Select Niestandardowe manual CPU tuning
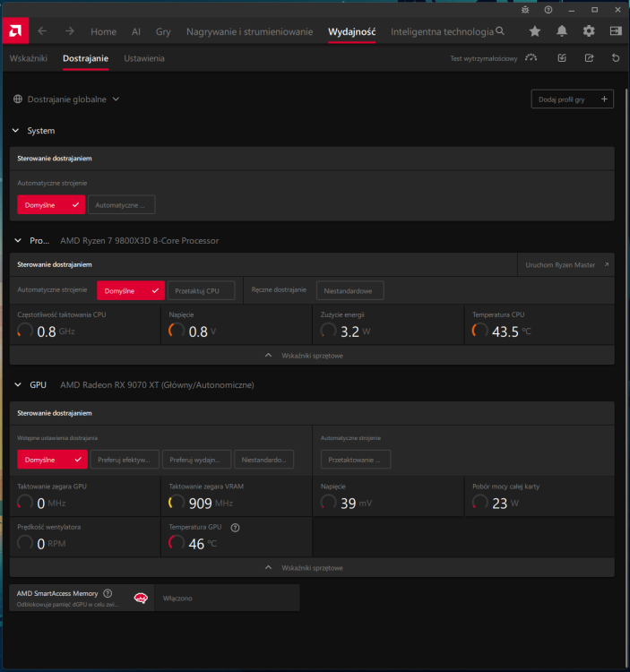Viewport: 630px width, 672px height. tap(350, 290)
